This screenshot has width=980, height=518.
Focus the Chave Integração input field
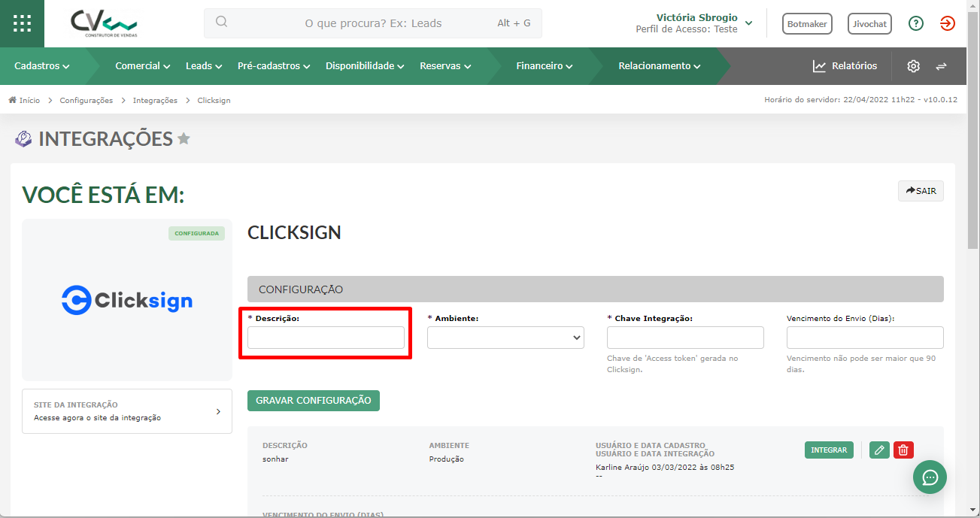coord(685,338)
